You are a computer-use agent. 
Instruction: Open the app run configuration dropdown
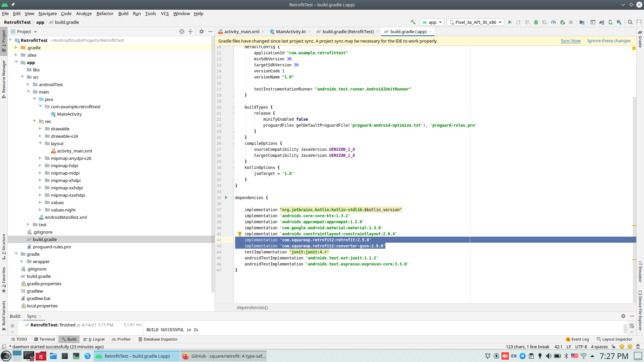pyautogui.click(x=432, y=22)
